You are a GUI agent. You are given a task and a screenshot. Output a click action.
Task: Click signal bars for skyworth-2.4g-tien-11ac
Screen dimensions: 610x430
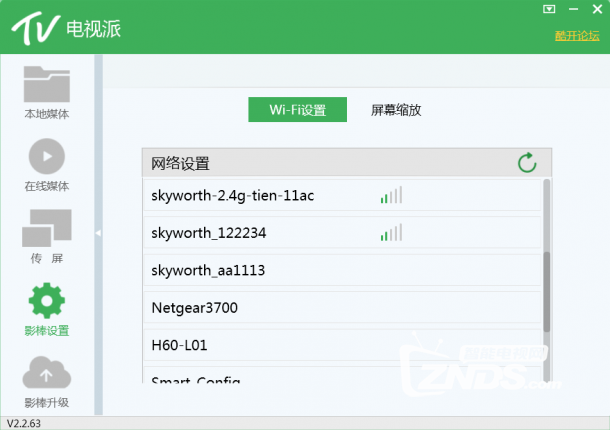391,195
